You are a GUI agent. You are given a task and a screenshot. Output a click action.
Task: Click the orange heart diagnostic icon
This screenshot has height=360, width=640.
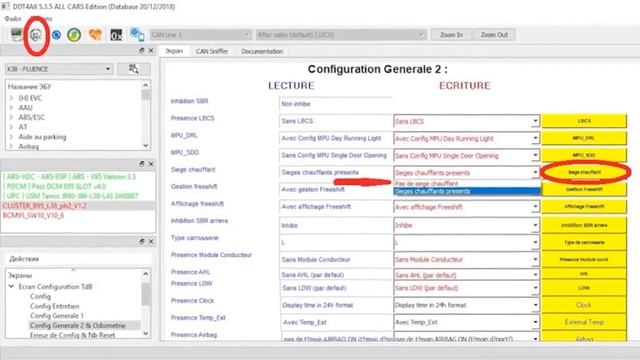click(96, 35)
